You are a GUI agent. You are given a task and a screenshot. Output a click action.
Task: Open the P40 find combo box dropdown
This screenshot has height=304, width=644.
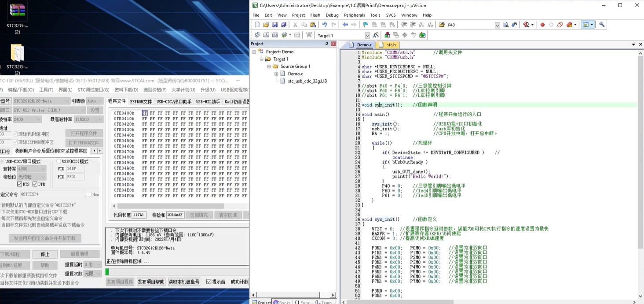click(498, 25)
